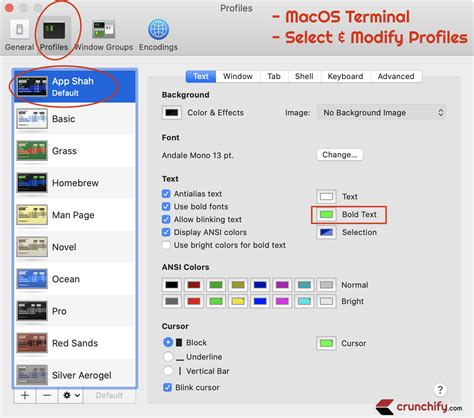Click the Normal green ANSI swatch
This screenshot has width=474, height=418.
click(216, 285)
